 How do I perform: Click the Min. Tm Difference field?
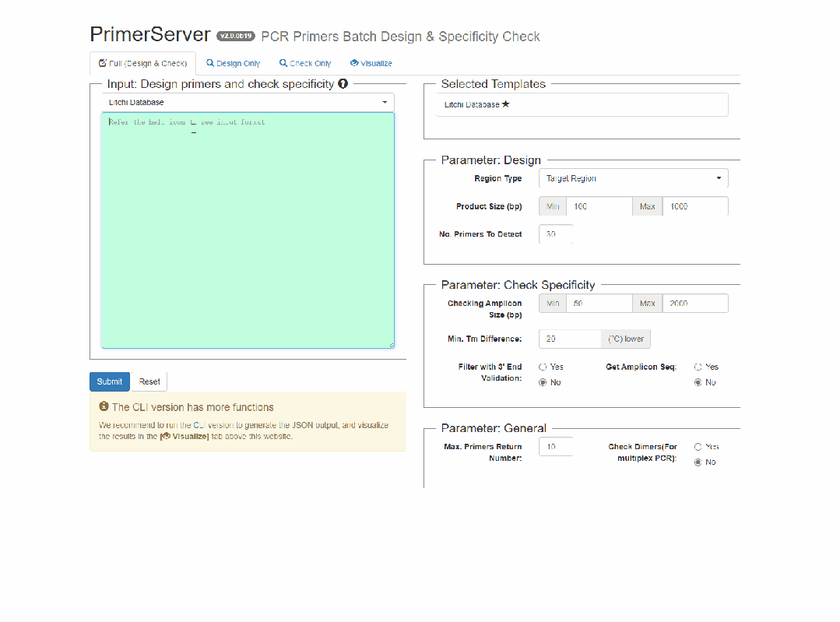(x=570, y=339)
